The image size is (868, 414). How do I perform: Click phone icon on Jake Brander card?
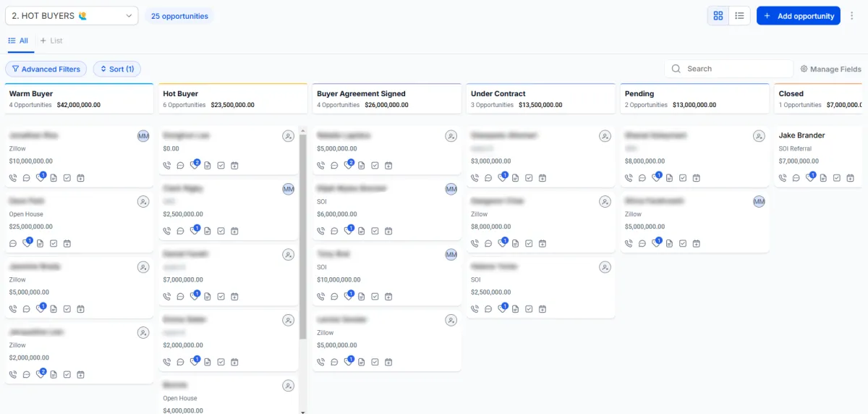click(x=783, y=177)
